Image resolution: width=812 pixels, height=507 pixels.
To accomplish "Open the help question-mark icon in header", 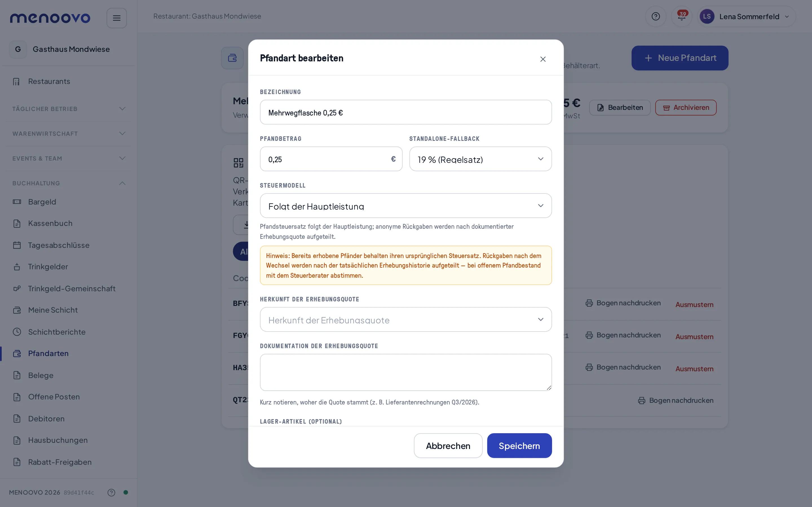I will (x=655, y=16).
